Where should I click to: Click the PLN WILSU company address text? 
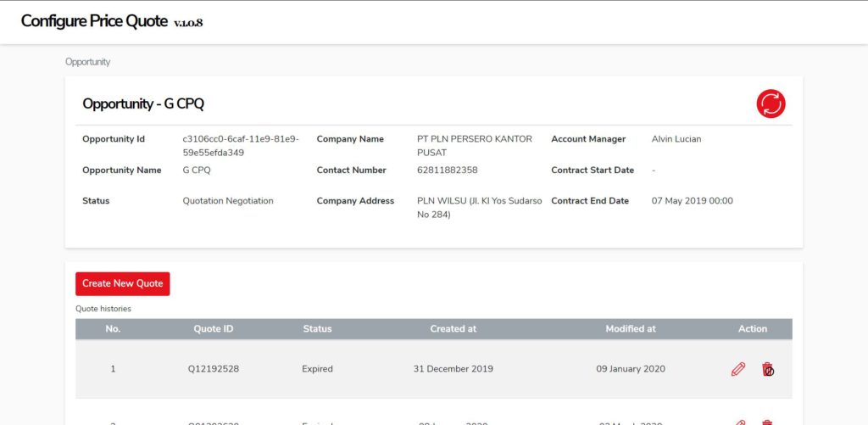point(480,208)
